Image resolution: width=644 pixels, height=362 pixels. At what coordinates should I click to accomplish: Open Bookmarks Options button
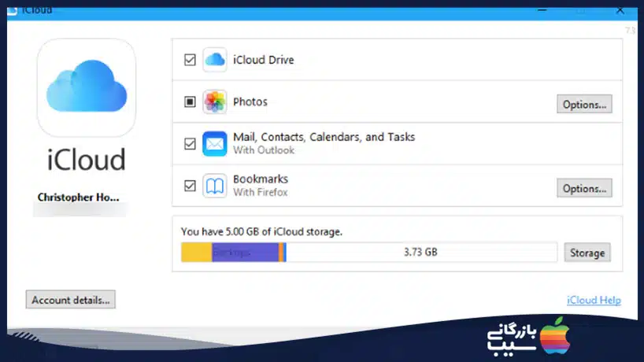click(584, 188)
